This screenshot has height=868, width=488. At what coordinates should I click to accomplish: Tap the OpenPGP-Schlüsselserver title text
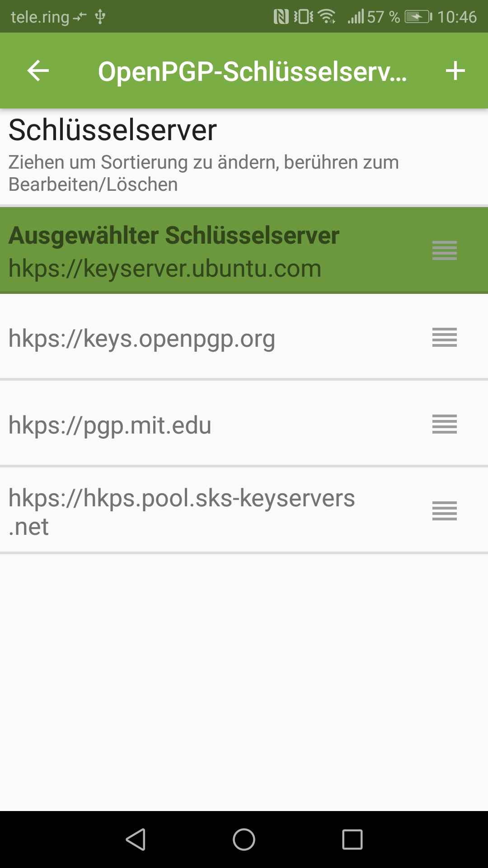click(252, 71)
